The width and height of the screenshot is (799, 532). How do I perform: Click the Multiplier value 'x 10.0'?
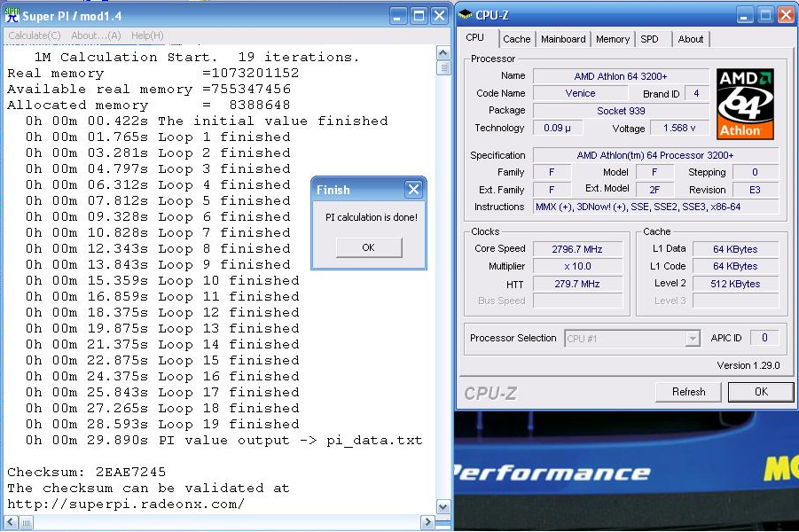[x=577, y=267]
